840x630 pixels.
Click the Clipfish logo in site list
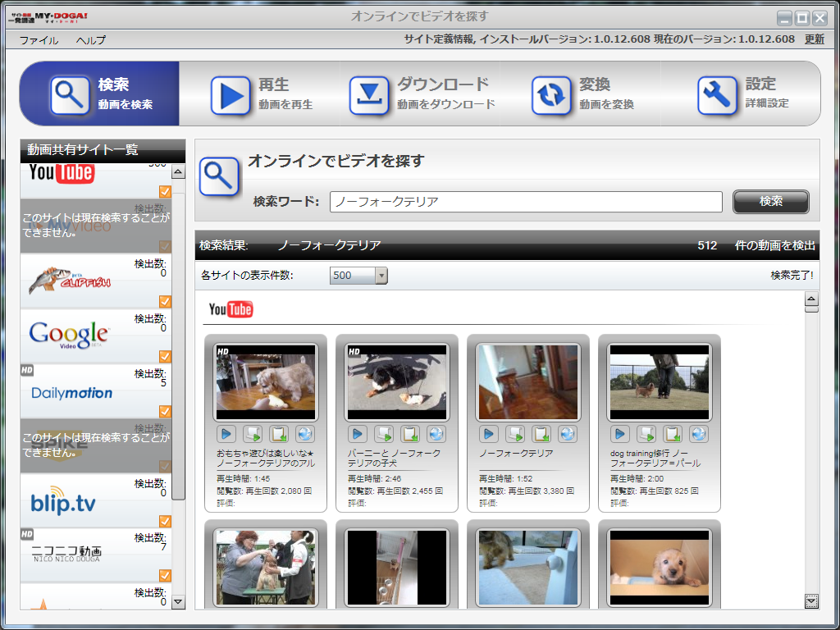coord(70,281)
